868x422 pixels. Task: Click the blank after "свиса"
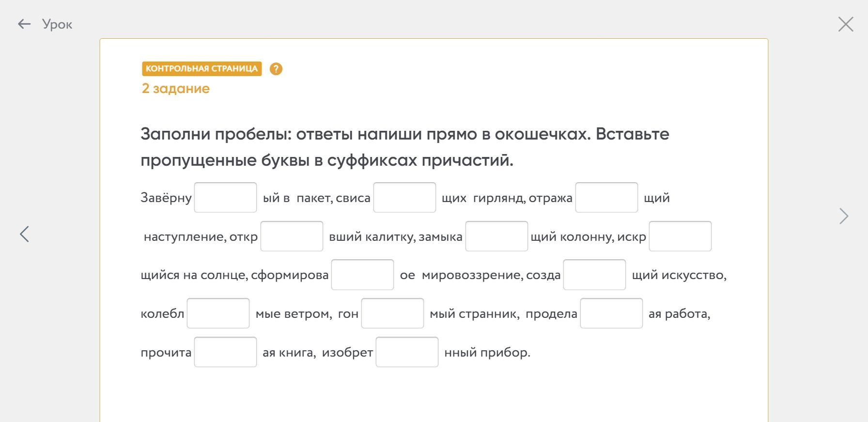[404, 197]
